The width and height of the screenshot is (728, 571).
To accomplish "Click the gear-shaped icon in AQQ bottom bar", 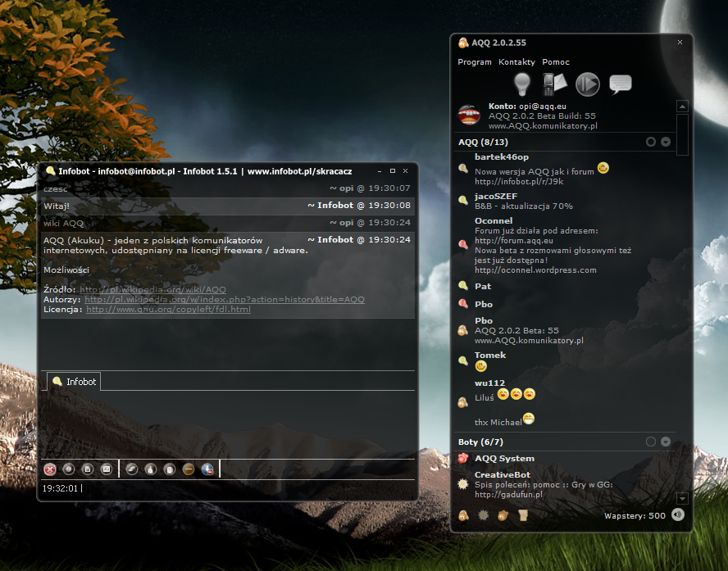I will [x=484, y=515].
